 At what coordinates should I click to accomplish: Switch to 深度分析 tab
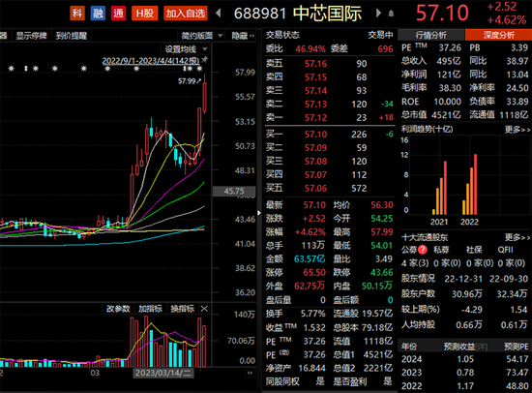[x=498, y=35]
